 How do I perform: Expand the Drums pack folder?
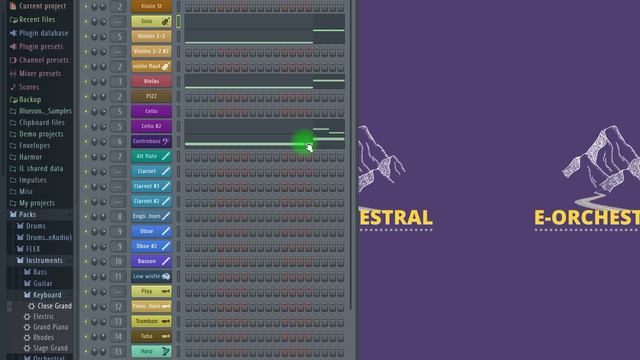31,226
